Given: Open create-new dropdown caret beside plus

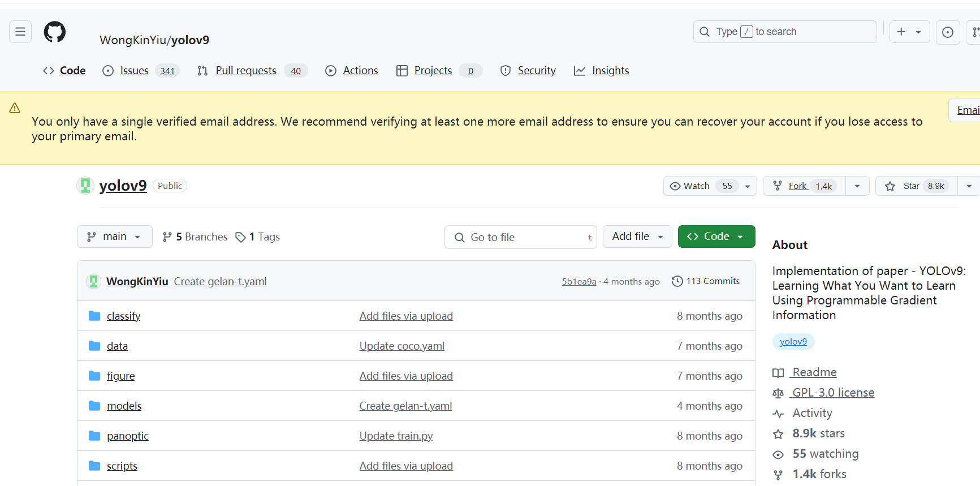Looking at the screenshot, I should pos(918,32).
